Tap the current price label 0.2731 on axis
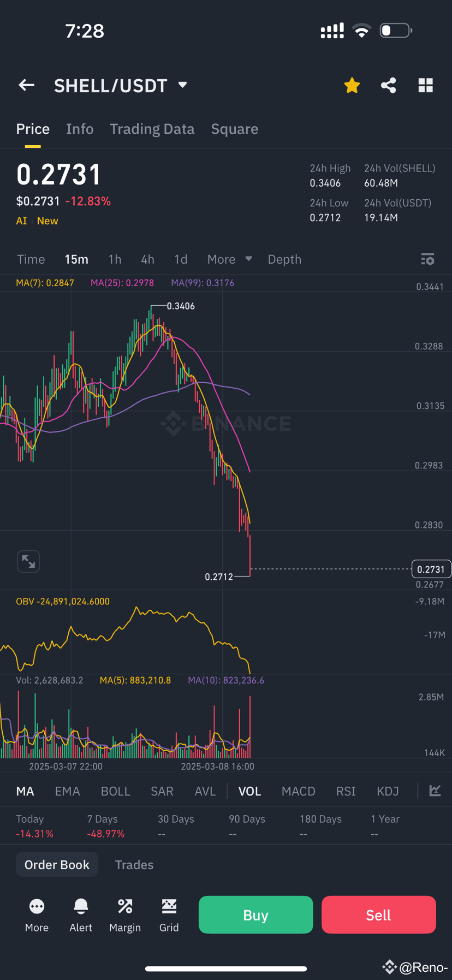 431,569
